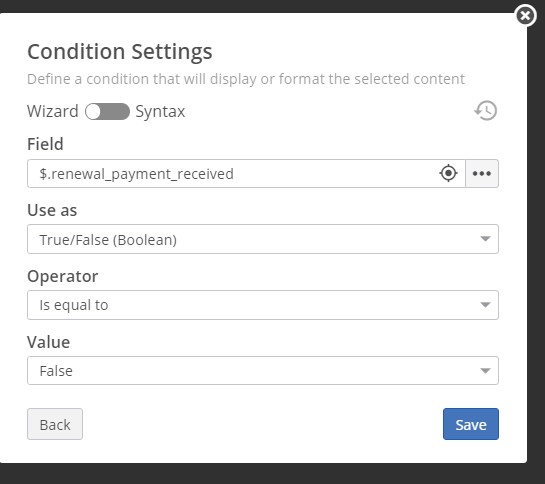Click the Condition Settings heading
The width and height of the screenshot is (545, 484).
pyautogui.click(x=120, y=52)
